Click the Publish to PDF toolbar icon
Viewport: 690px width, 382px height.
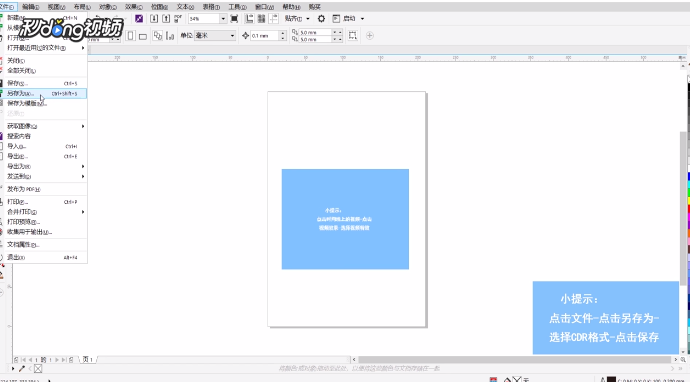(178, 18)
